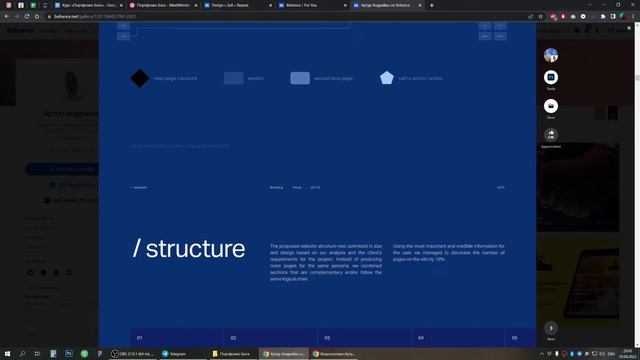Screen dimensions: 640x360
Task: Open second Chrome window on taskbar
Action: point(334,354)
